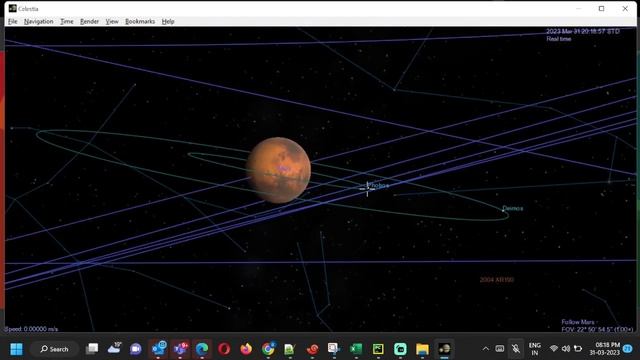Open the Render menu

(89, 22)
